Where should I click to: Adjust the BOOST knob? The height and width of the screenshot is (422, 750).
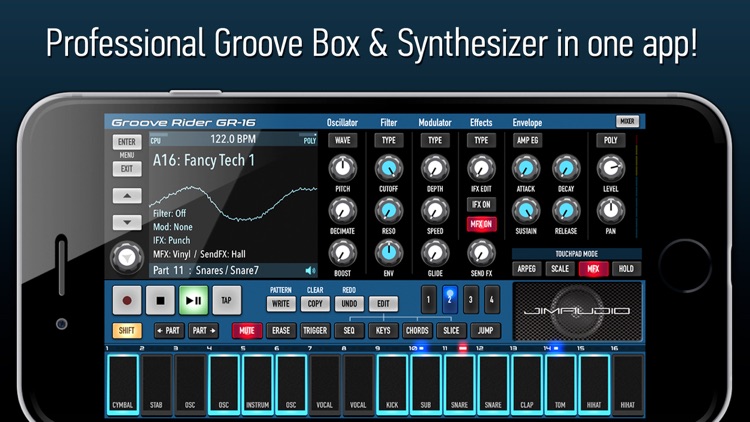[342, 253]
